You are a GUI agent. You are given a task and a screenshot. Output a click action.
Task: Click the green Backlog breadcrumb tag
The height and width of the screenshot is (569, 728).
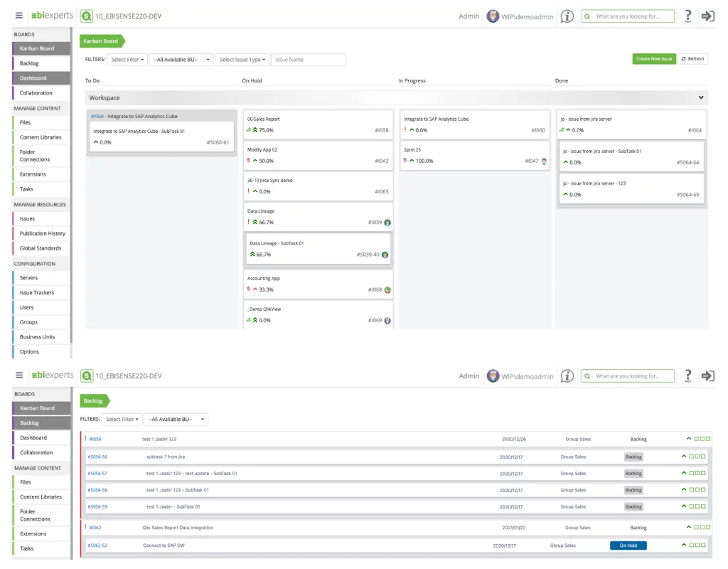95,400
